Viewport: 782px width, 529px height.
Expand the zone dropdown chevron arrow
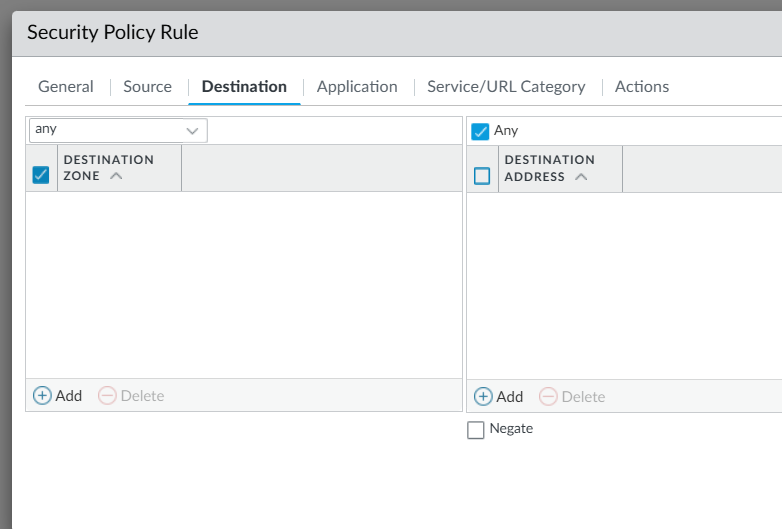[193, 131]
